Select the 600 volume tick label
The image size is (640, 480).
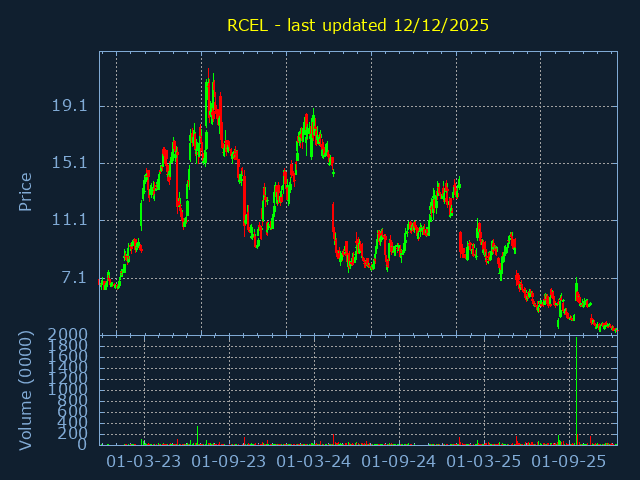[75, 411]
